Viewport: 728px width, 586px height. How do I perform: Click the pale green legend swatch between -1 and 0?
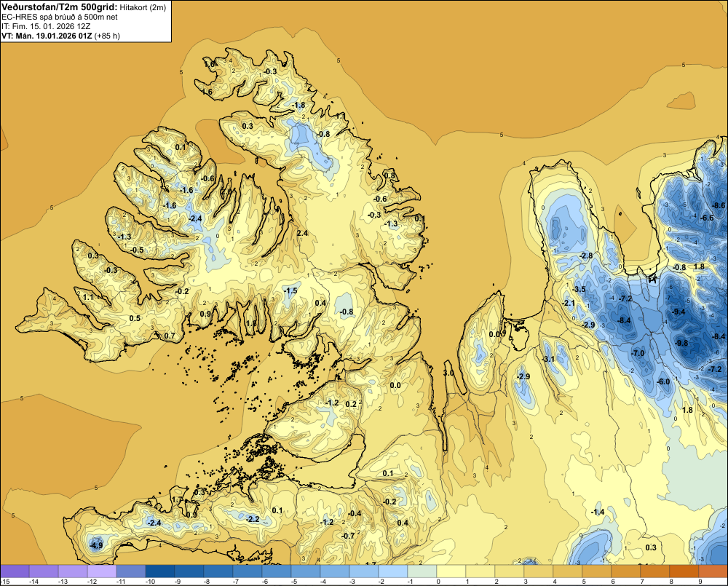422,571
